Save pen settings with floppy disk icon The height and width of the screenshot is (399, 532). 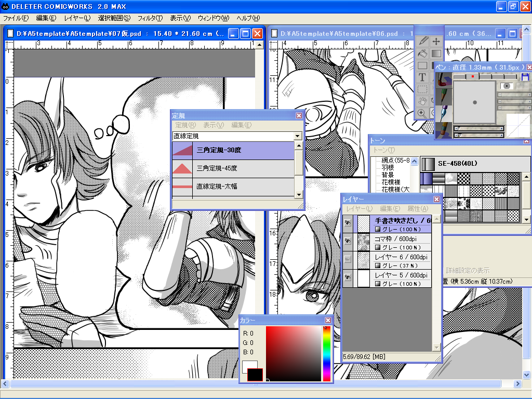(525, 77)
